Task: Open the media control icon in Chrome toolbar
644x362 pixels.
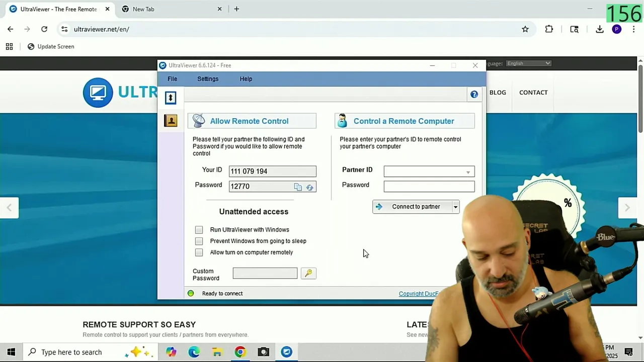Action: tap(574, 29)
